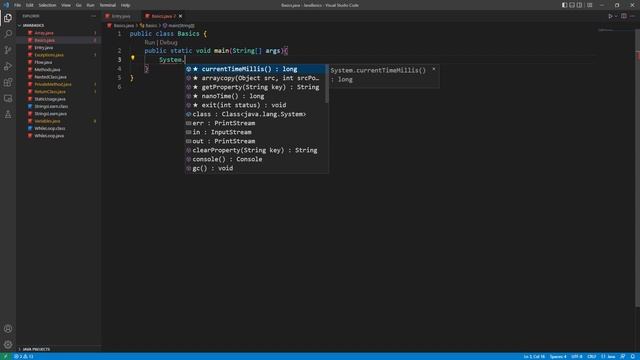Open the Run and Debug view
This screenshot has height=360, width=640.
[x=8, y=67]
